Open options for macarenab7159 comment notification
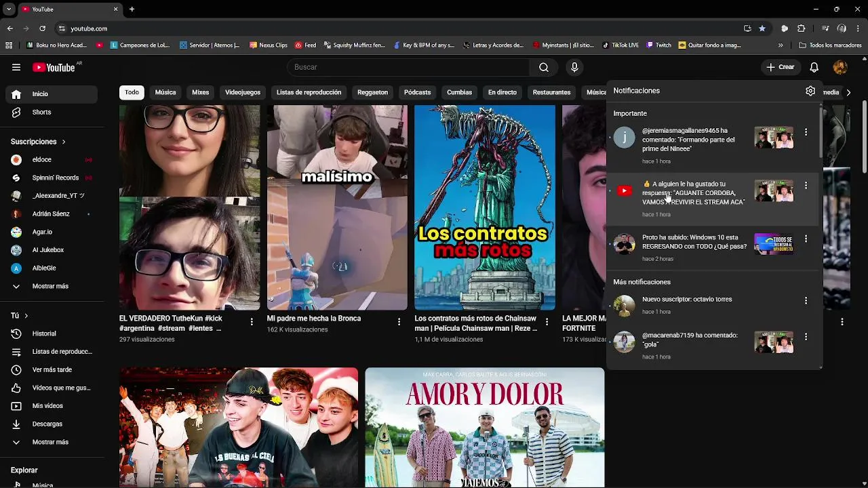Viewport: 868px width, 488px height. pos(806,337)
